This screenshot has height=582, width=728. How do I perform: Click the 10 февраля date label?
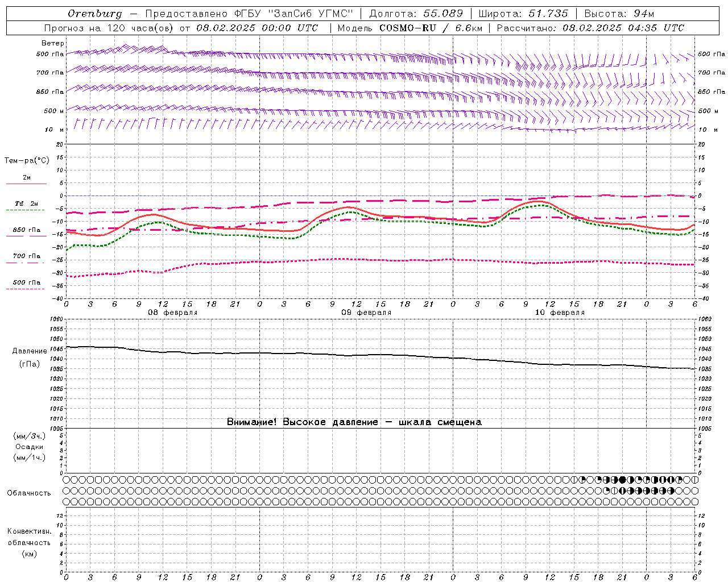coord(560,313)
